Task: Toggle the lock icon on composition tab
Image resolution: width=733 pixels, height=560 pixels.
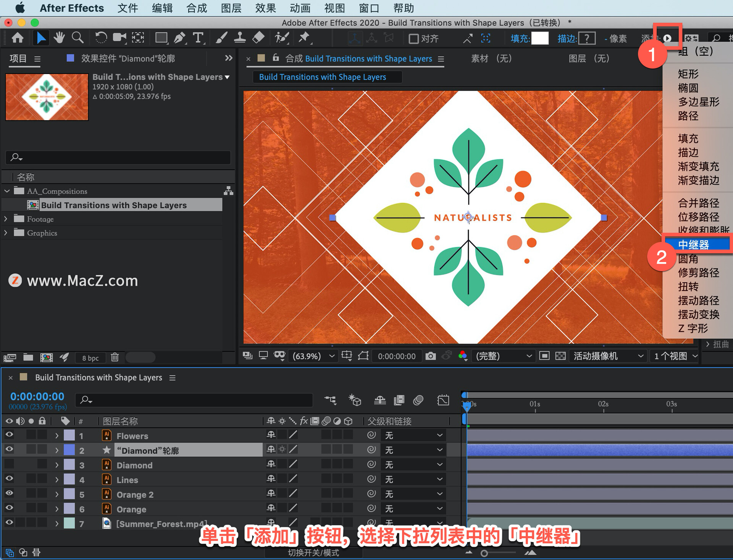Action: pos(276,58)
